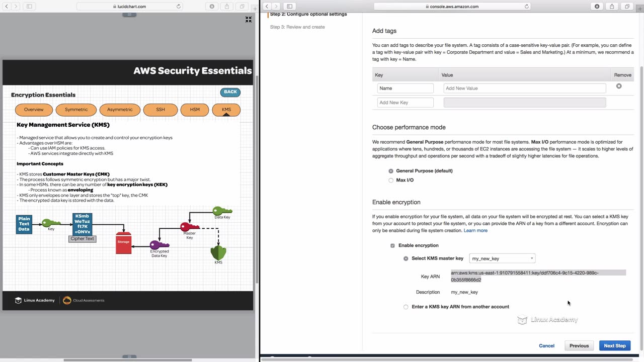Share the AWS console page
This screenshot has width=644, height=362.
pyautogui.click(x=612, y=7)
